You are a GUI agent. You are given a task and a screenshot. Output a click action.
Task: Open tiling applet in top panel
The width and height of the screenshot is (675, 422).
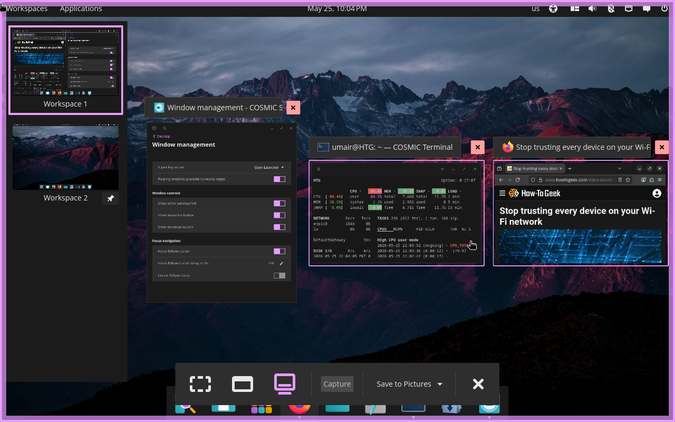[575, 9]
